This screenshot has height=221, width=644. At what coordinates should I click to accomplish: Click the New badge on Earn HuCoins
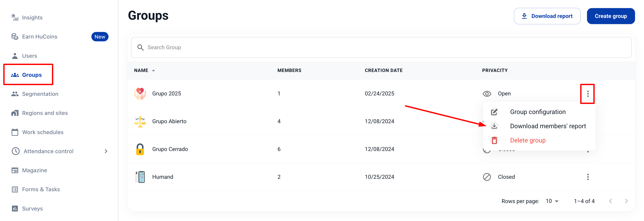point(100,37)
